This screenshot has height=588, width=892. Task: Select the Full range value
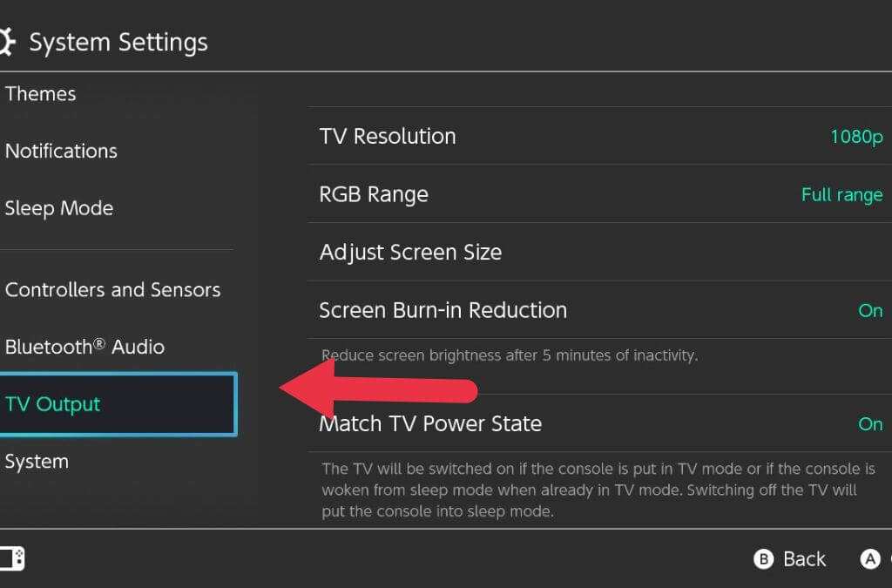[841, 195]
